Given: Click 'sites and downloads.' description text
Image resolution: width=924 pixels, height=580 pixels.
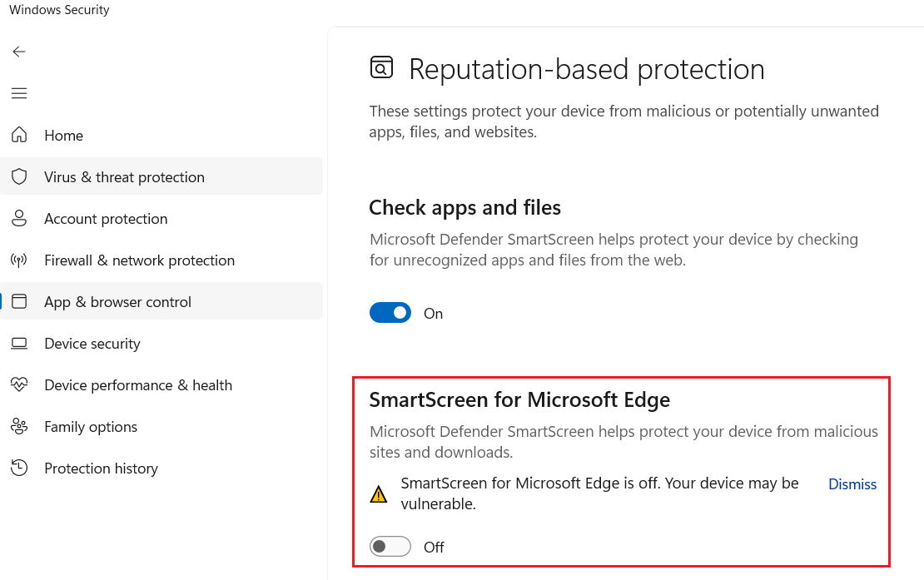Looking at the screenshot, I should pos(441,452).
